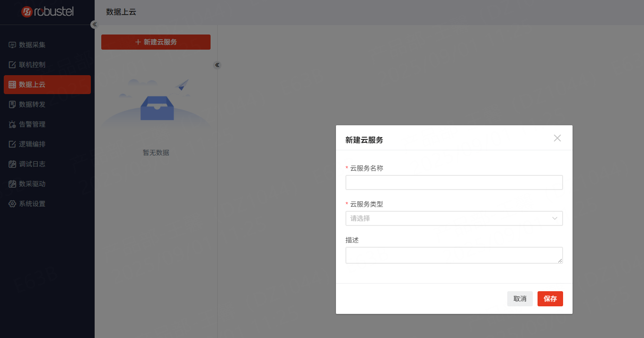Click the 新建云服务 button
Screen dimensions: 644x338
[156, 42]
